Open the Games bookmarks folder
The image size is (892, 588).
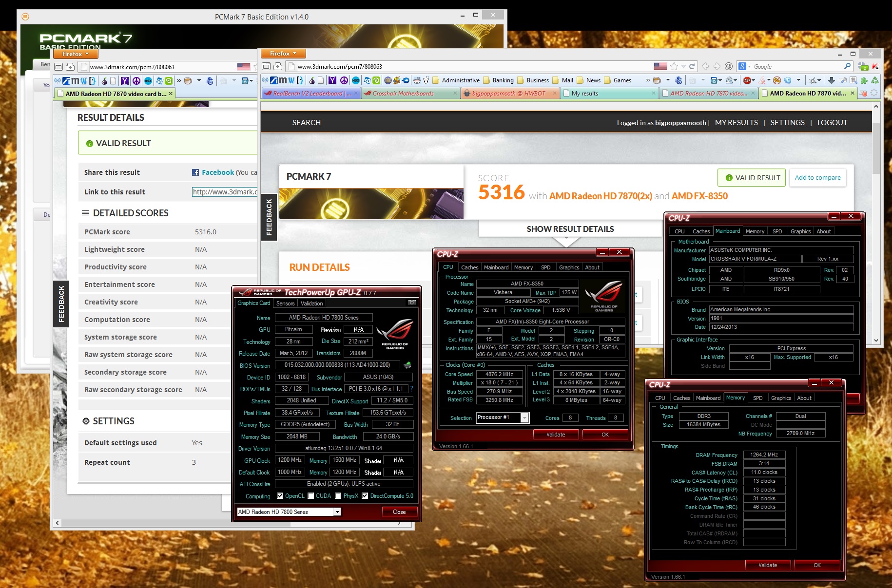[618, 80]
